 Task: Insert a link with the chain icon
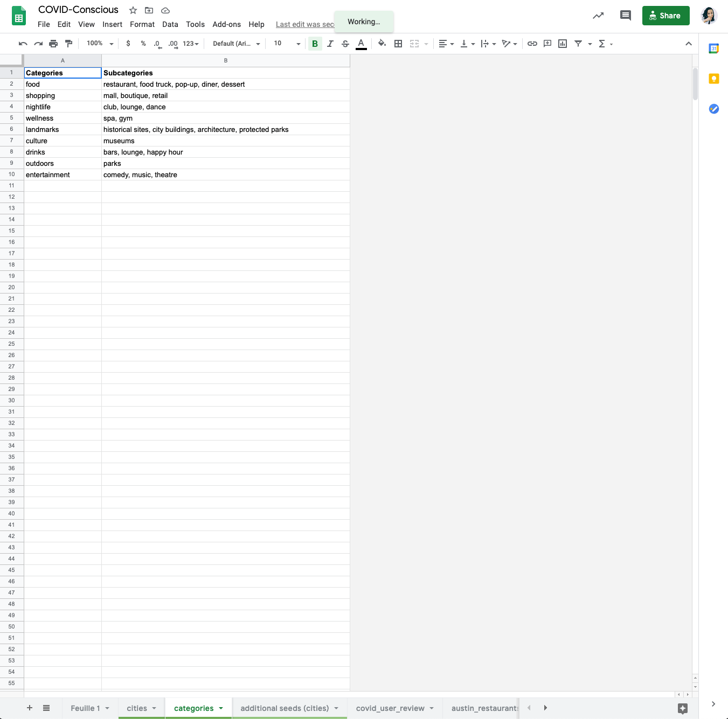[532, 44]
